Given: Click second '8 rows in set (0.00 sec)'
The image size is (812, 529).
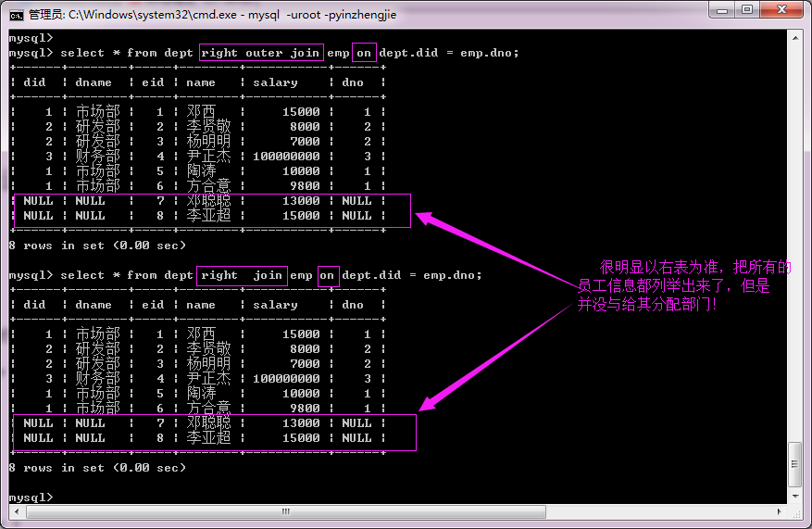Looking at the screenshot, I should [x=97, y=467].
